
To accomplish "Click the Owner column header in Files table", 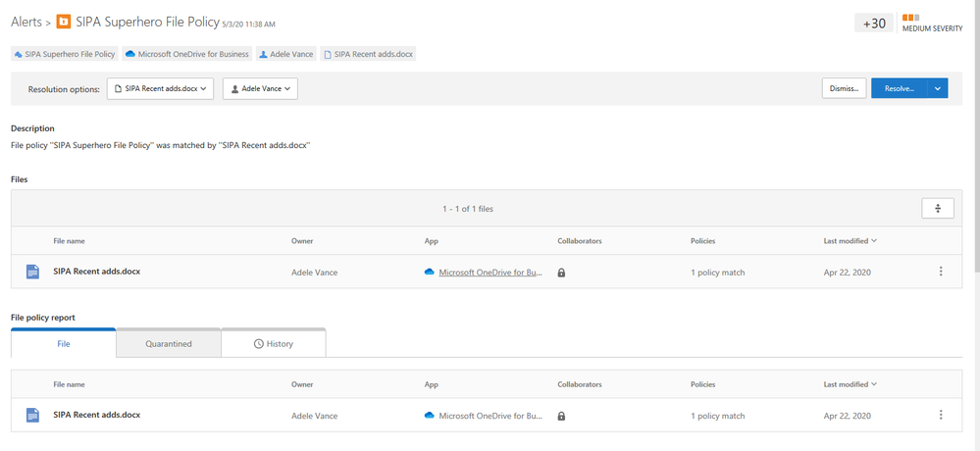I will pyautogui.click(x=302, y=241).
